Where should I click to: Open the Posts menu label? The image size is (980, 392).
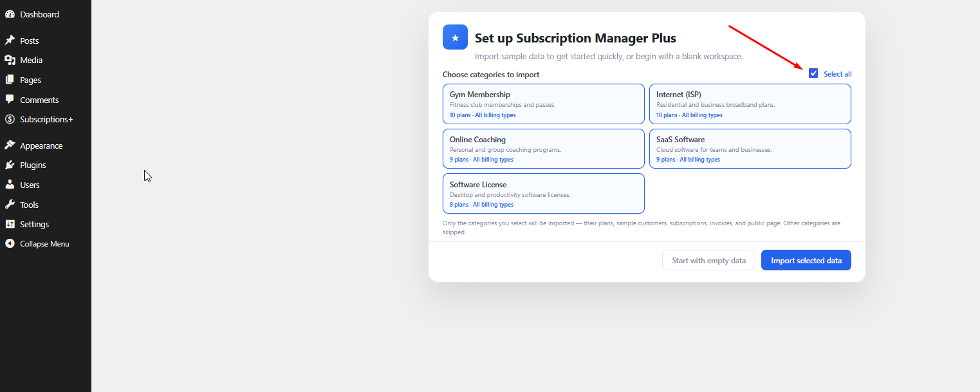pos(30,41)
